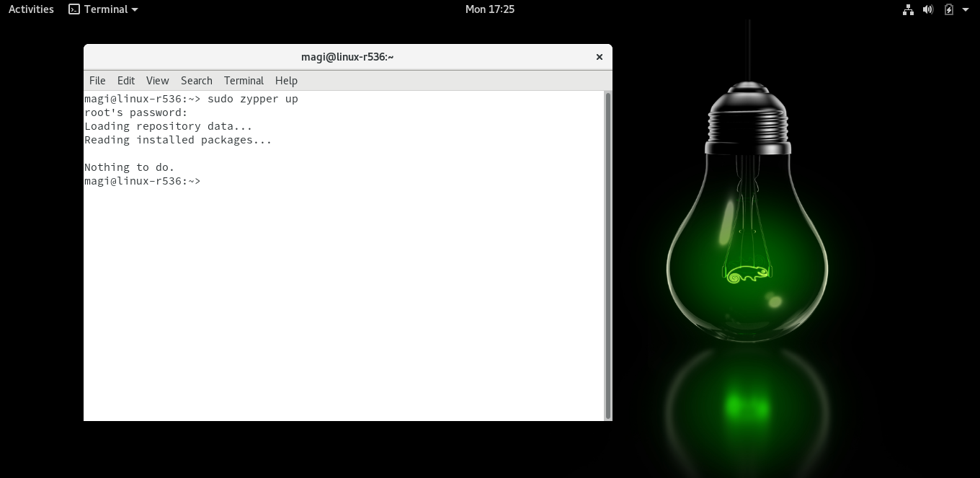Image resolution: width=980 pixels, height=478 pixels.
Task: Click the "root's password:" line
Action: [x=136, y=112]
